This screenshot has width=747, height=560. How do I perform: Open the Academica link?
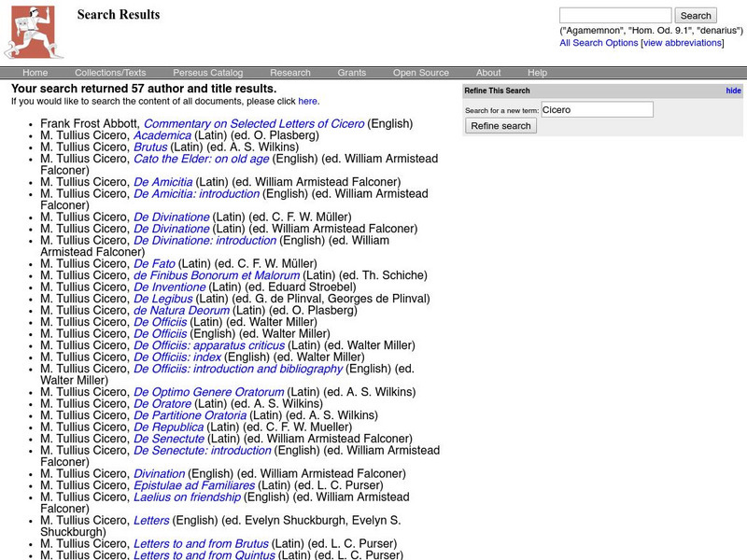click(x=162, y=135)
